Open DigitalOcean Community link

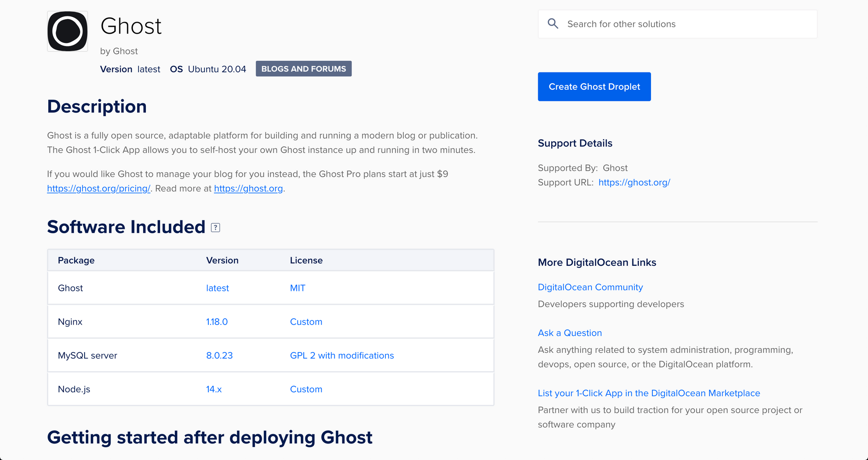tap(590, 287)
